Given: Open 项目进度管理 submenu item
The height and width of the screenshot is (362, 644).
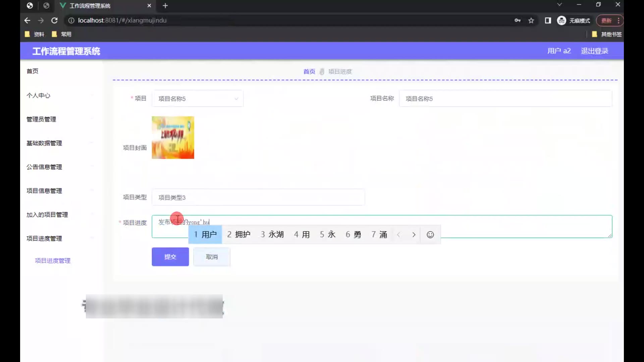Looking at the screenshot, I should [53, 260].
